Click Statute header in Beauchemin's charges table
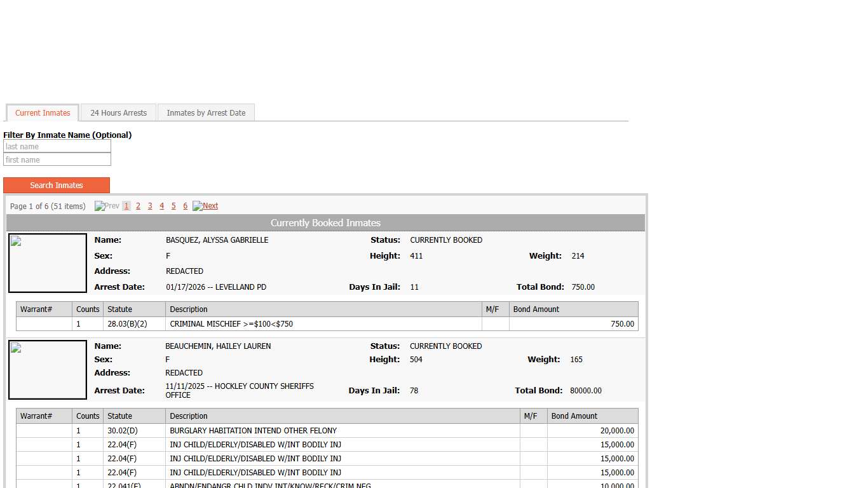This screenshot has height=488, width=868. (x=120, y=416)
